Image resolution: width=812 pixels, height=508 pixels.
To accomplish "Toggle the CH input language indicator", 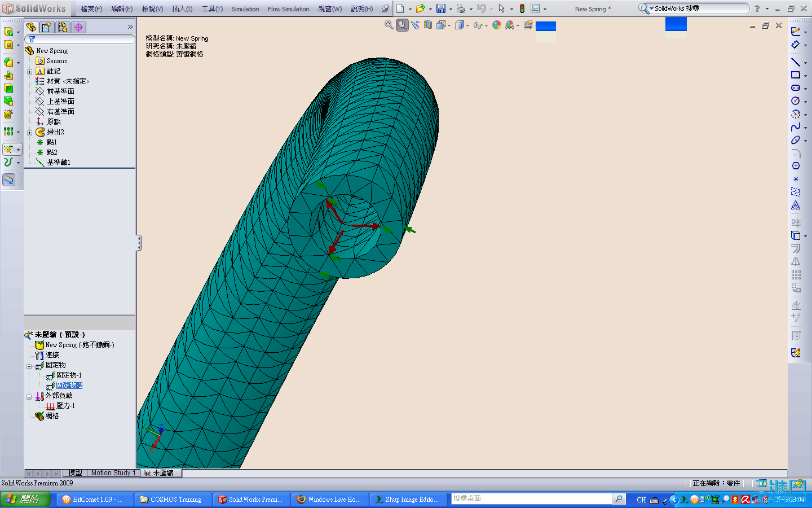I will (x=641, y=500).
